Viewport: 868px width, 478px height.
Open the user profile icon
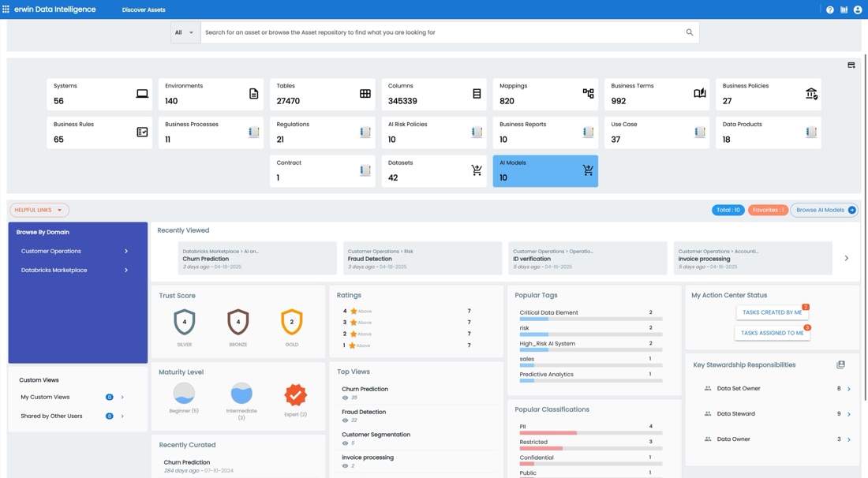point(859,9)
